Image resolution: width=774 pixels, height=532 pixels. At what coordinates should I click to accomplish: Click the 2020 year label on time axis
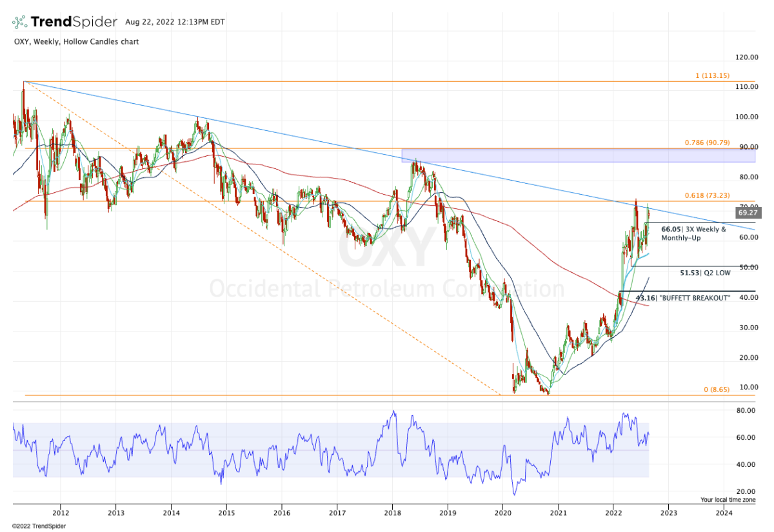502,514
